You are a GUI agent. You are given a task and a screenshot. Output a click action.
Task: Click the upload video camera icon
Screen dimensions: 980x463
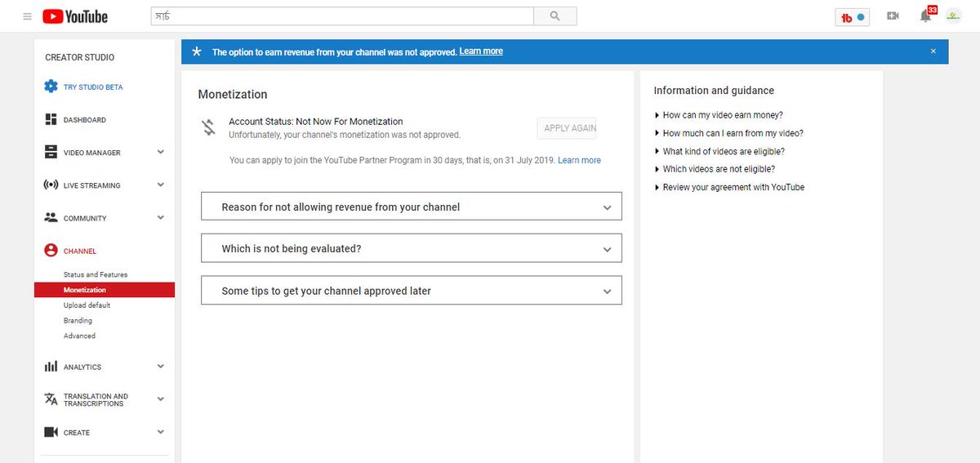893,16
